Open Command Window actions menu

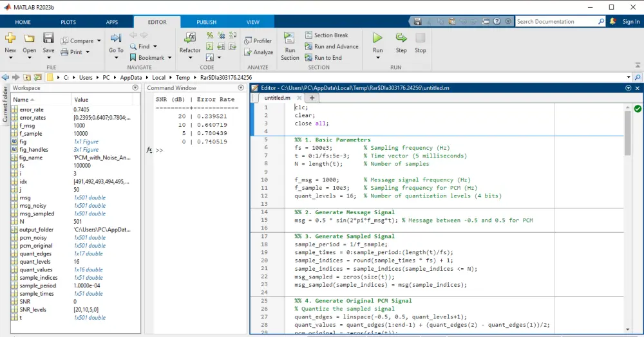coord(241,87)
